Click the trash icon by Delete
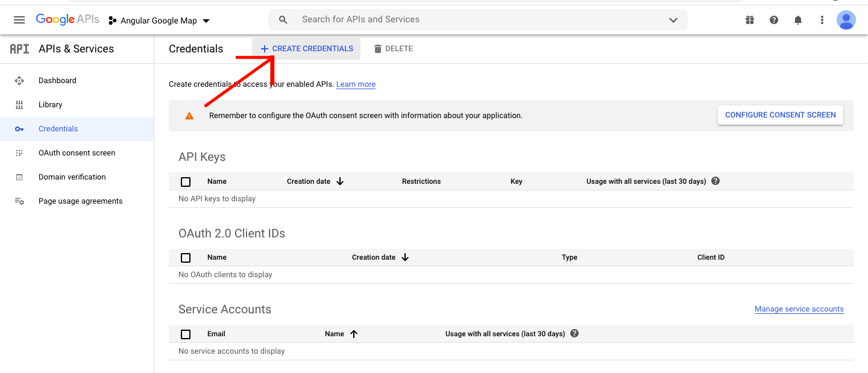 pos(378,49)
